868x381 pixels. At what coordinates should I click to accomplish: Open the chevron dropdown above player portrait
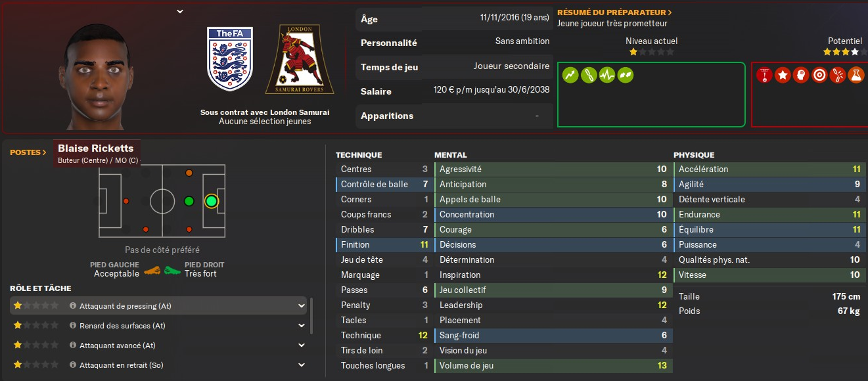[x=180, y=11]
